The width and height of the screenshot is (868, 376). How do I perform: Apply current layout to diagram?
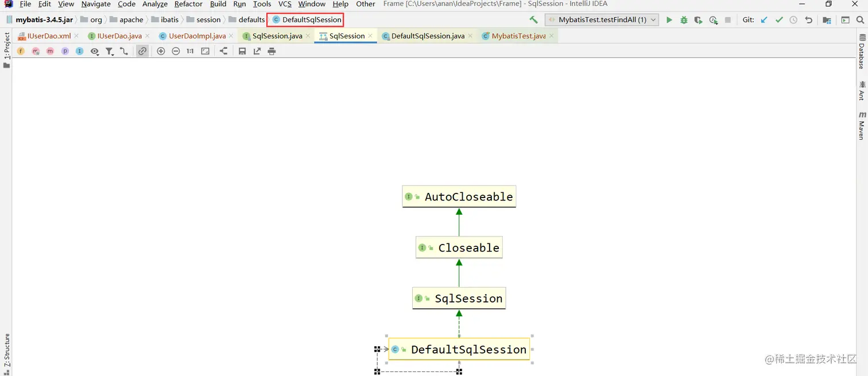223,51
